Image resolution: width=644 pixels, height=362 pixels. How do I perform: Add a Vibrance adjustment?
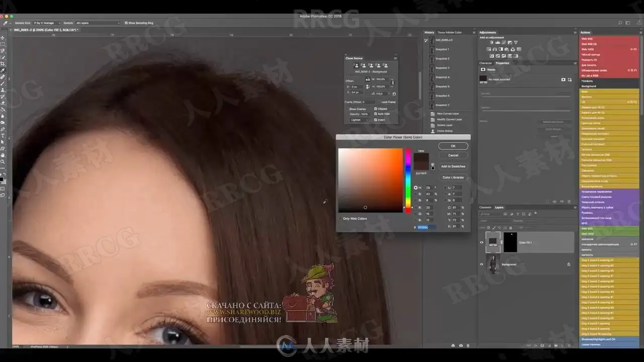(515, 43)
